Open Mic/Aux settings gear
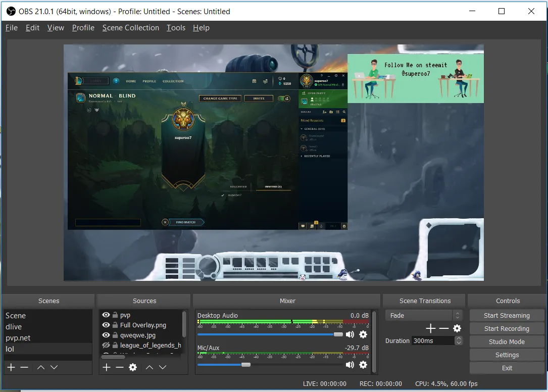The height and width of the screenshot is (392, 548). click(363, 365)
